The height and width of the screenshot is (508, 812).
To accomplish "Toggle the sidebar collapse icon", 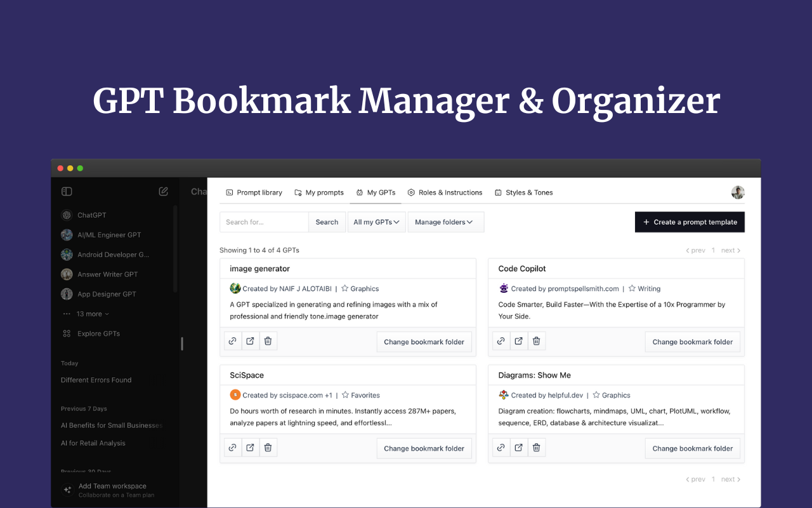I will 67,191.
